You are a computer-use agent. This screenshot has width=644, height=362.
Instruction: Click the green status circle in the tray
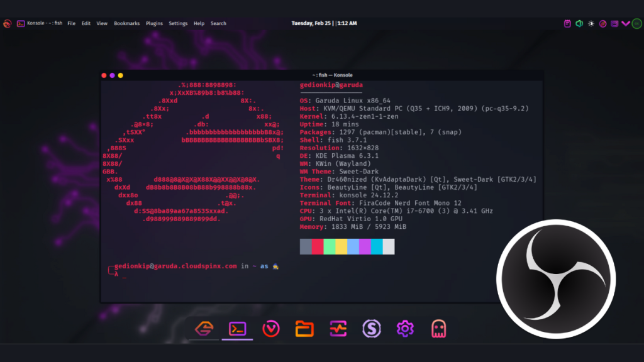pos(637,23)
